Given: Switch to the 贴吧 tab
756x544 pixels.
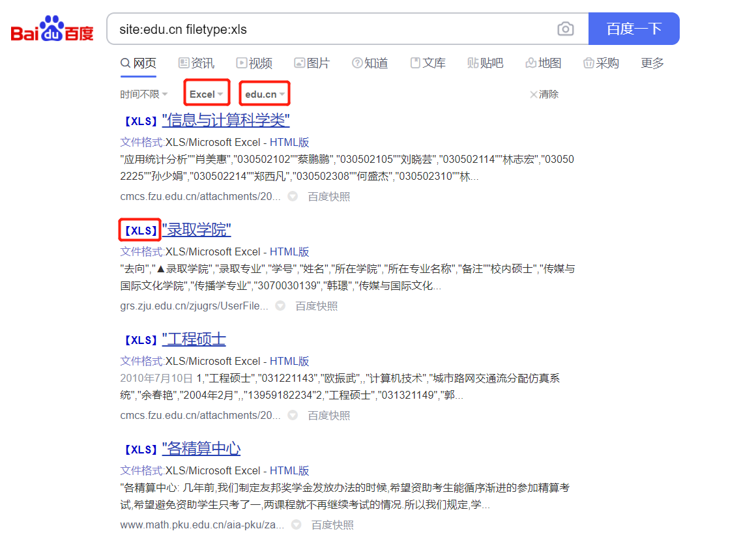Looking at the screenshot, I should click(x=486, y=63).
